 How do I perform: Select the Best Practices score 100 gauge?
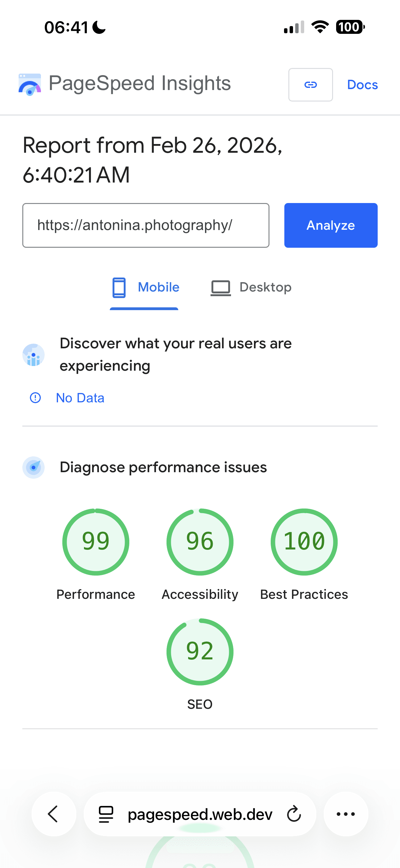pyautogui.click(x=304, y=542)
